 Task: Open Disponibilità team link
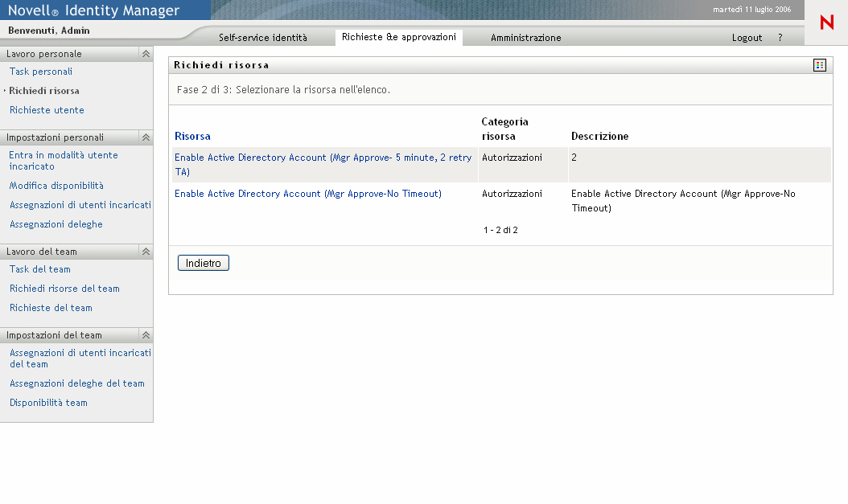48,403
